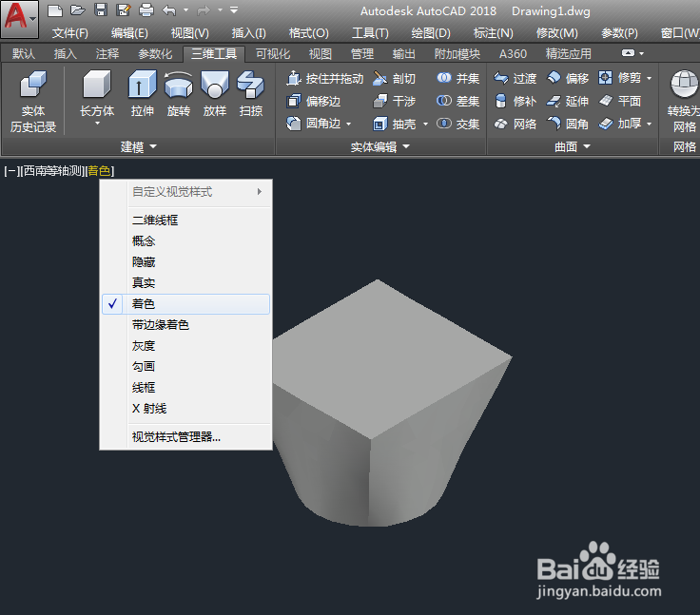Click the surface Network (网络) tool
Image resolution: width=700 pixels, height=615 pixels.
[x=515, y=124]
